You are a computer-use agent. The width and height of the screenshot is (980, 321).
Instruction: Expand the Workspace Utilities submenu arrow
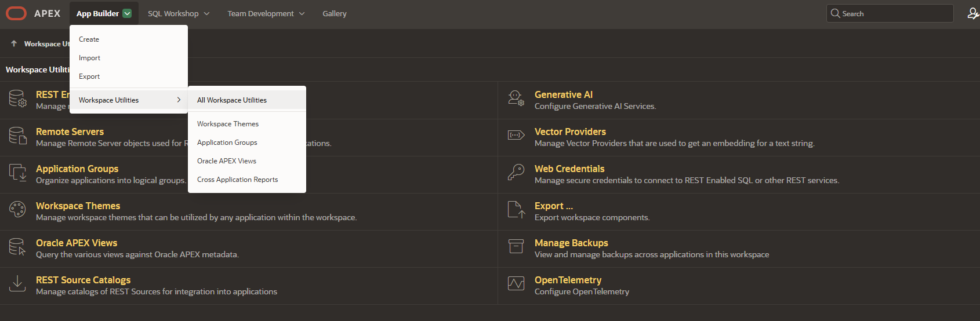pos(179,100)
